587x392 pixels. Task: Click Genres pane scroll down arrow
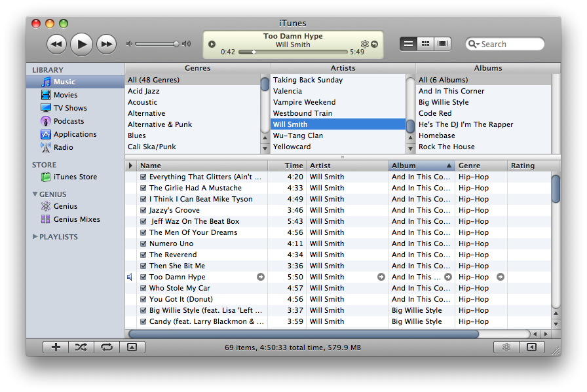[265, 149]
